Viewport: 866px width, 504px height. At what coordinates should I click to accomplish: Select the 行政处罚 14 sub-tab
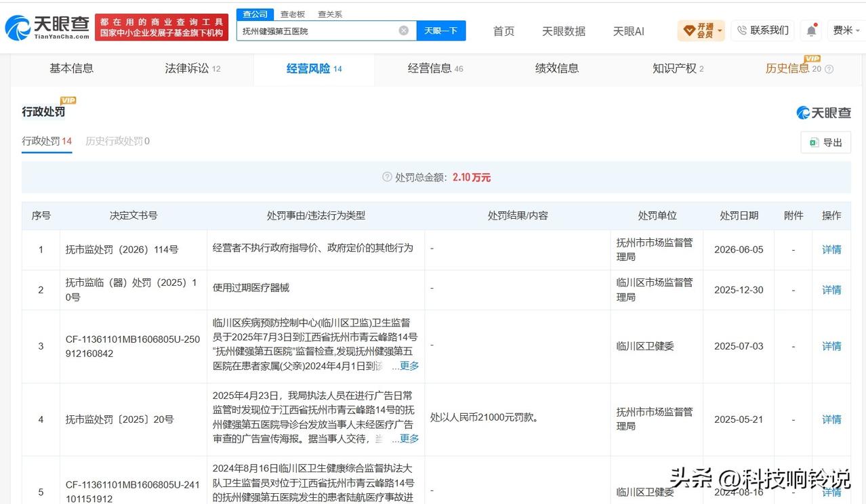coord(47,141)
